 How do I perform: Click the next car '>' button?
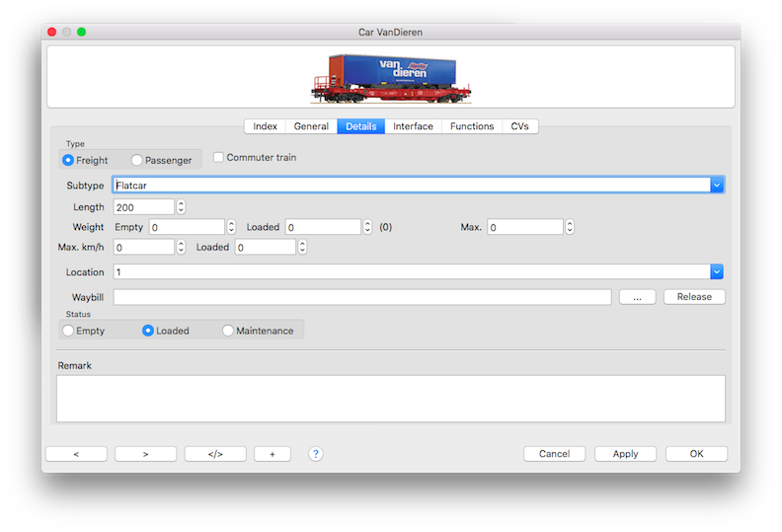(x=145, y=454)
